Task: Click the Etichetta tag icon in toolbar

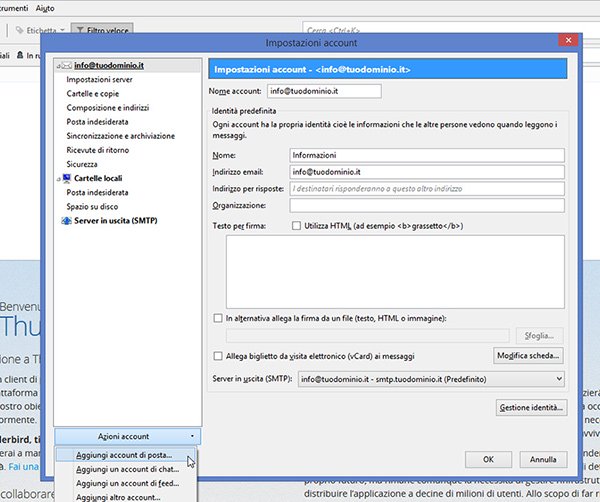Action: [20, 30]
